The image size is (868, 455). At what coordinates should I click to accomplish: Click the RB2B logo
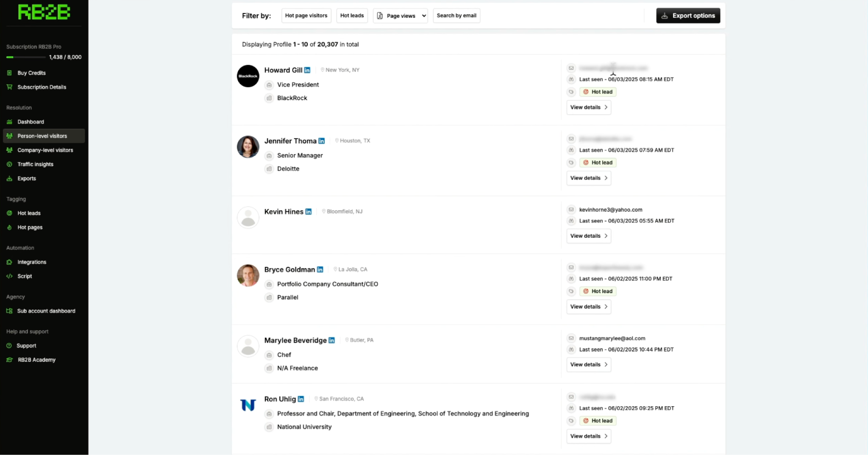[44, 12]
